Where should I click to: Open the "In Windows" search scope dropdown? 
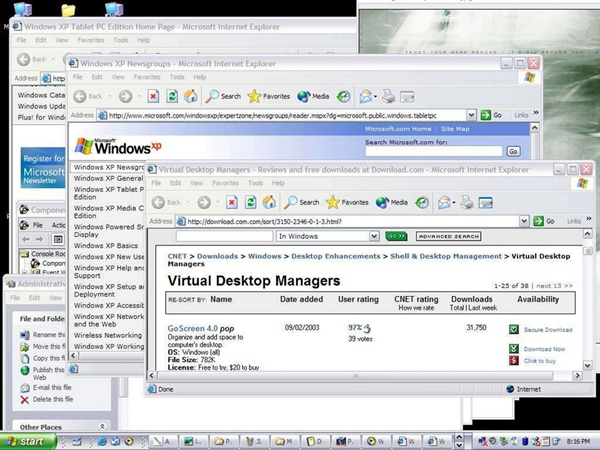pyautogui.click(x=374, y=237)
